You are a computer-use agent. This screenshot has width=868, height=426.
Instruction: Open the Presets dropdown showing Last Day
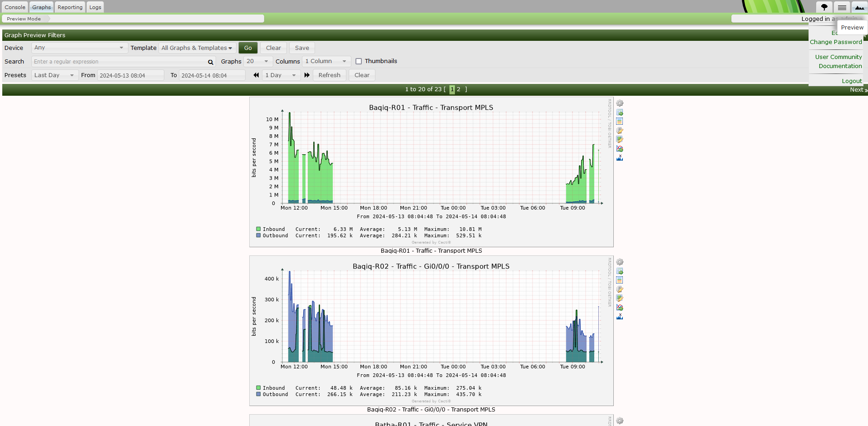(54, 75)
